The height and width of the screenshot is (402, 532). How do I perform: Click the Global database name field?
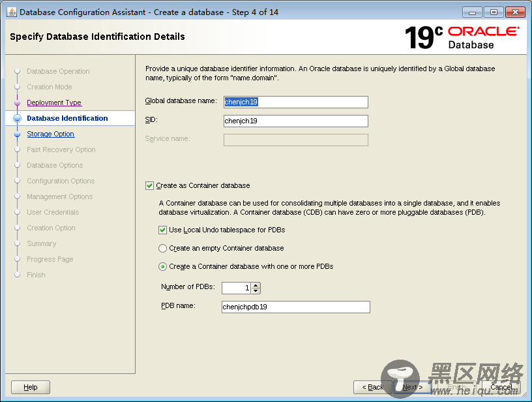pyautogui.click(x=296, y=102)
